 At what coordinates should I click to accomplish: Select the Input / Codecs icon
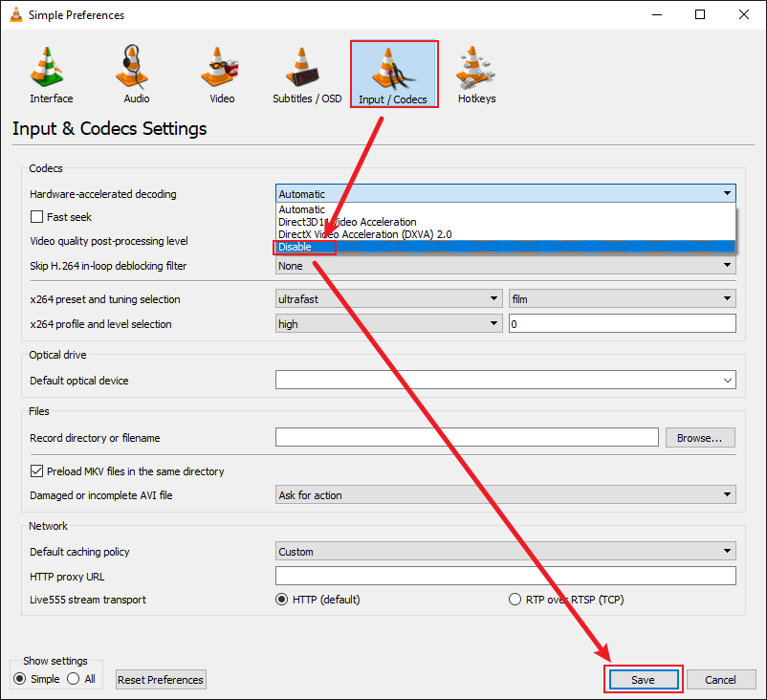click(394, 72)
